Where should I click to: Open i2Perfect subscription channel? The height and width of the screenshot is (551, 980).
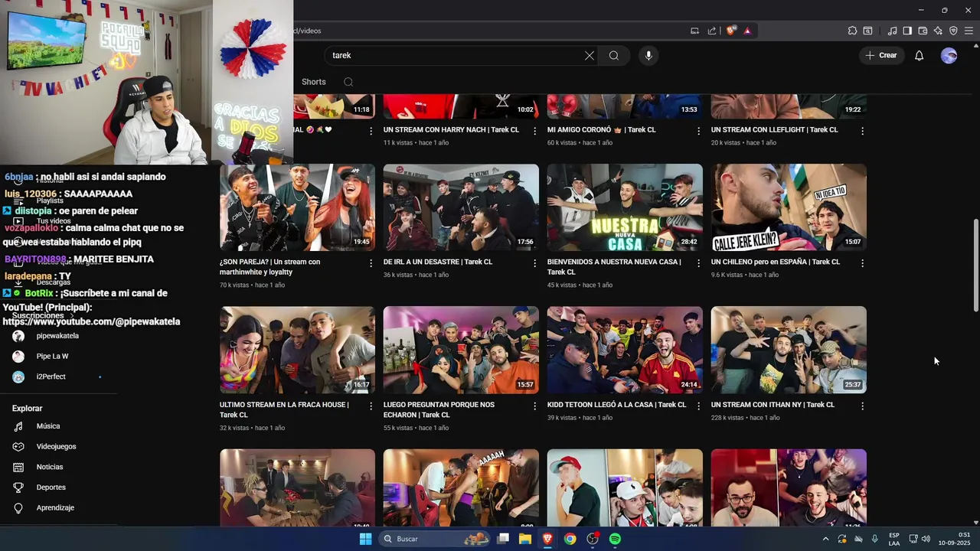click(51, 377)
